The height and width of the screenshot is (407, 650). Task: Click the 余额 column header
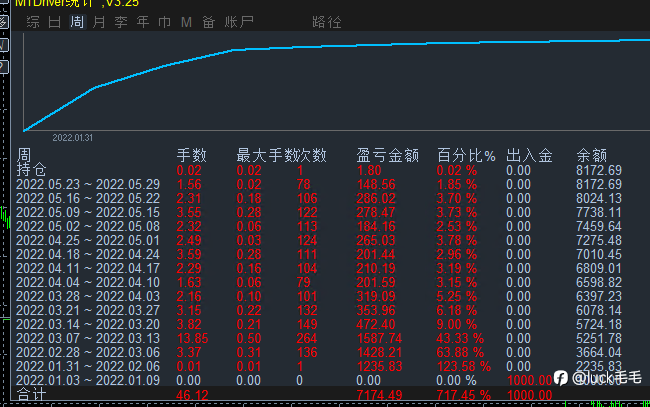point(591,155)
